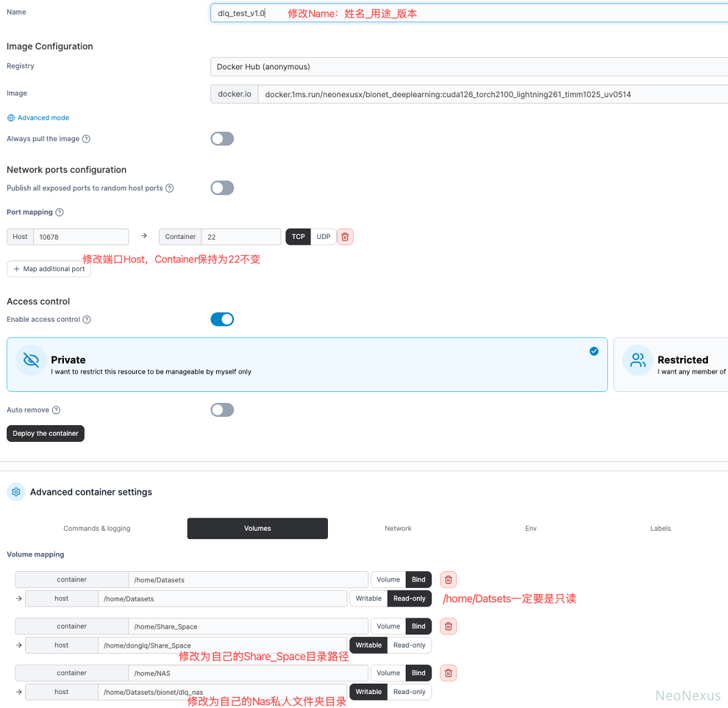This screenshot has width=728, height=708.
Task: Turn on Auto remove switch
Action: tap(222, 410)
